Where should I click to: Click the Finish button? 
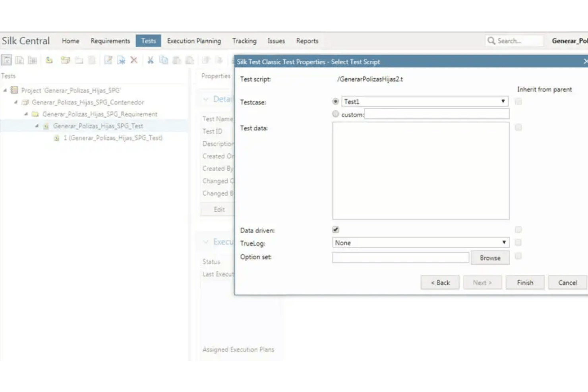pos(525,283)
